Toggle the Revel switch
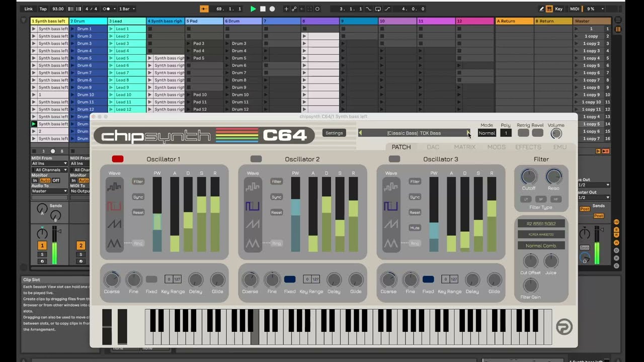The height and width of the screenshot is (362, 644). click(x=537, y=133)
